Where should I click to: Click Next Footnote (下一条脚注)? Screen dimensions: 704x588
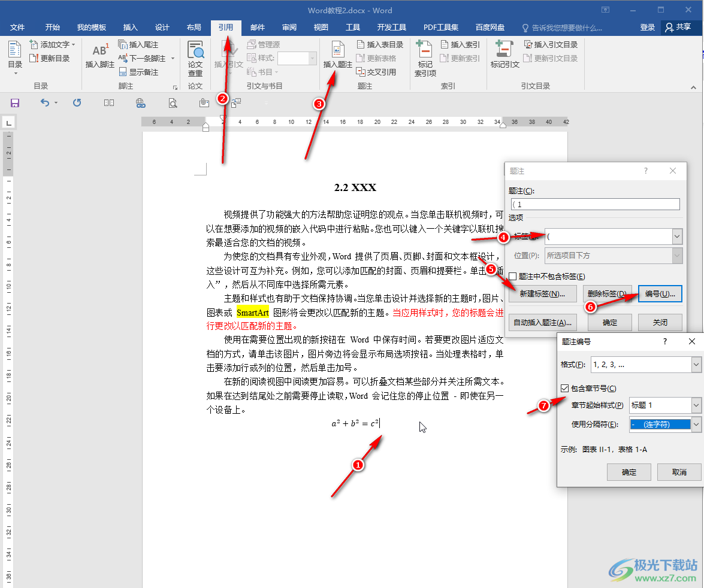[142, 58]
